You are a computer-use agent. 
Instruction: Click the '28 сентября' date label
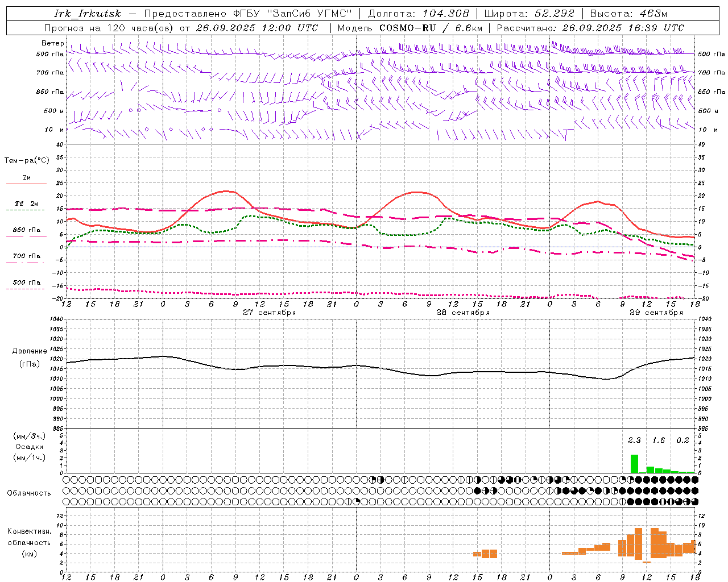(463, 313)
